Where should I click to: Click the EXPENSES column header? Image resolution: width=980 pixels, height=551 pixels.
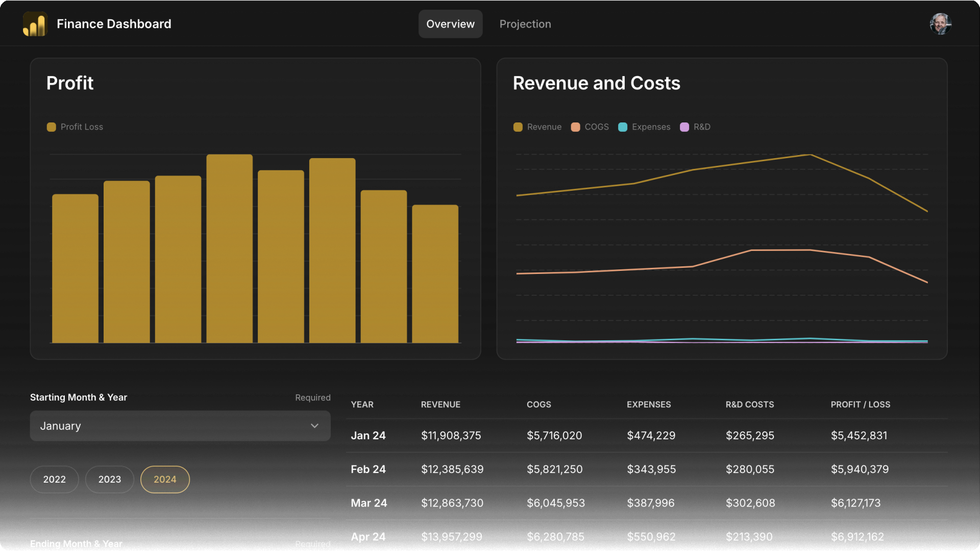(649, 405)
